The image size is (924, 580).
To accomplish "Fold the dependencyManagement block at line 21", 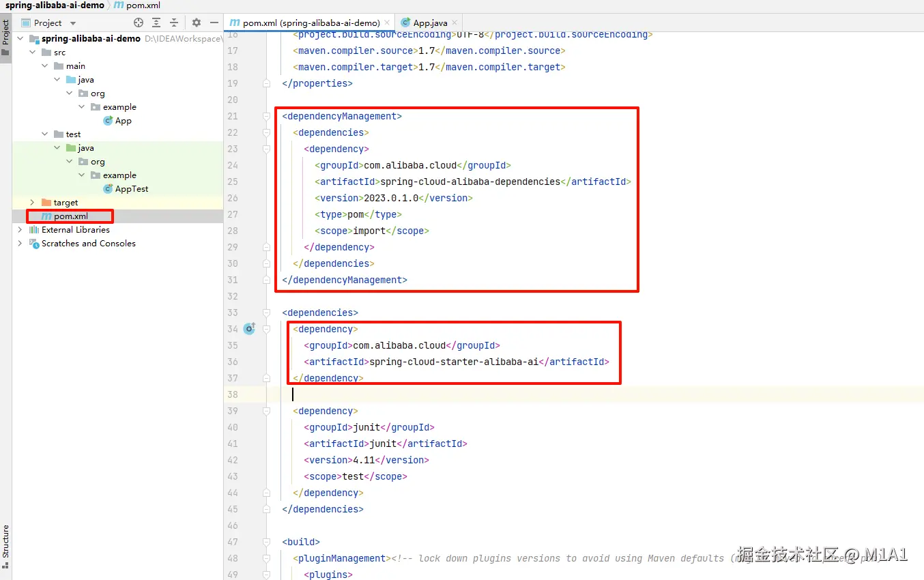I will (x=266, y=116).
